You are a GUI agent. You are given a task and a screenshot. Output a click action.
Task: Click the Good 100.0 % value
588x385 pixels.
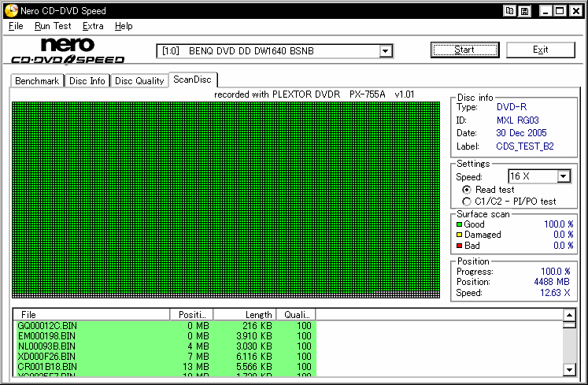558,224
